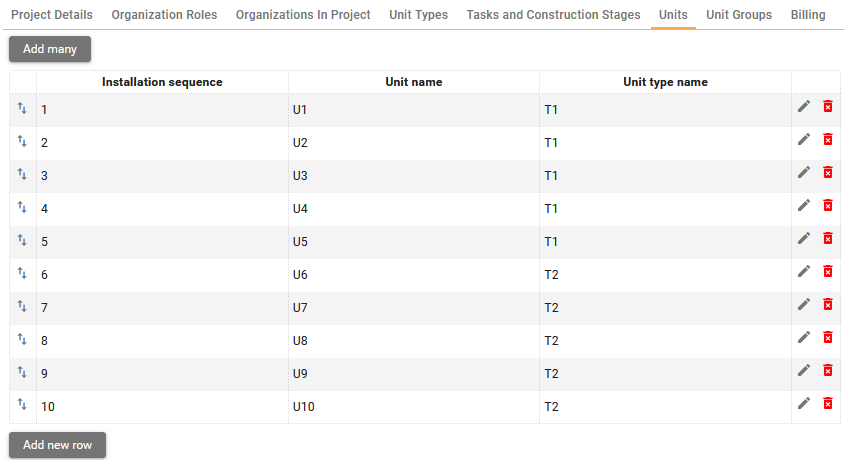Remove unit U5 via trash icon
The height and width of the screenshot is (460, 844).
click(x=827, y=238)
